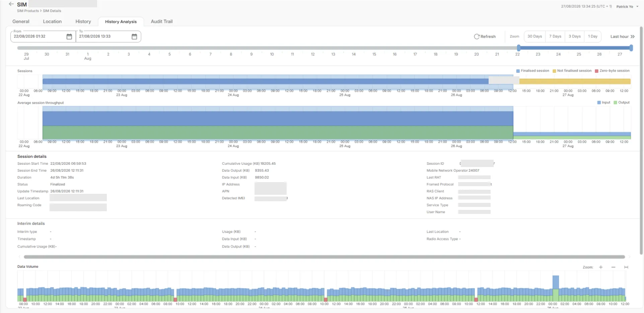The height and width of the screenshot is (313, 644).
Task: Open the Patrick Ye user dropdown
Action: [x=628, y=6]
